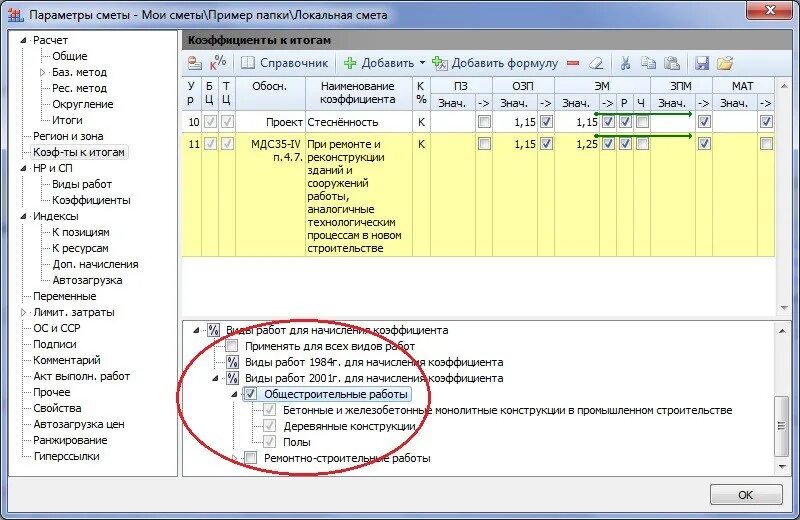Toggle the ЭМ Ч checkbox in Стеснённость row
Image resolution: width=800 pixels, height=520 pixels.
click(x=642, y=122)
